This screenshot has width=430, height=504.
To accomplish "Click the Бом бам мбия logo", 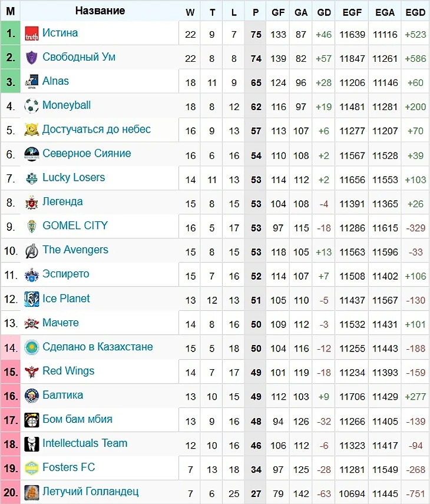I will (x=32, y=420).
